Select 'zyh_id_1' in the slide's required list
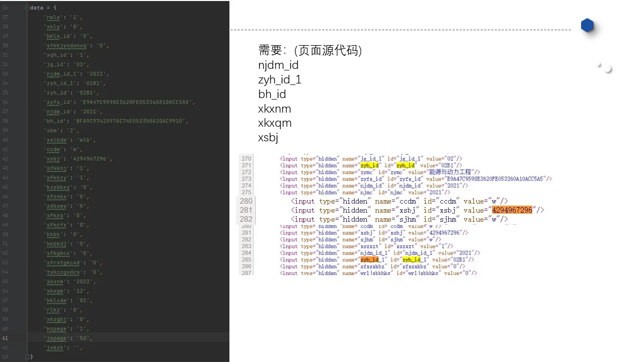This screenshot has width=644, height=362. point(280,80)
